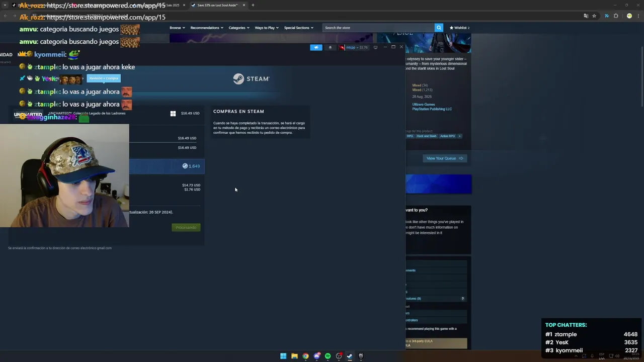
Task: Open the Ultizero Games developer link
Action: coord(424,105)
